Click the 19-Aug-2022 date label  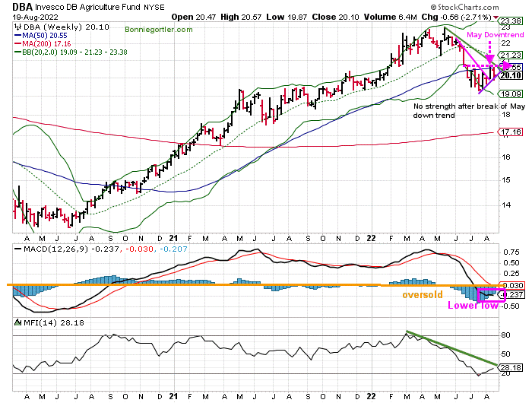tap(35, 17)
